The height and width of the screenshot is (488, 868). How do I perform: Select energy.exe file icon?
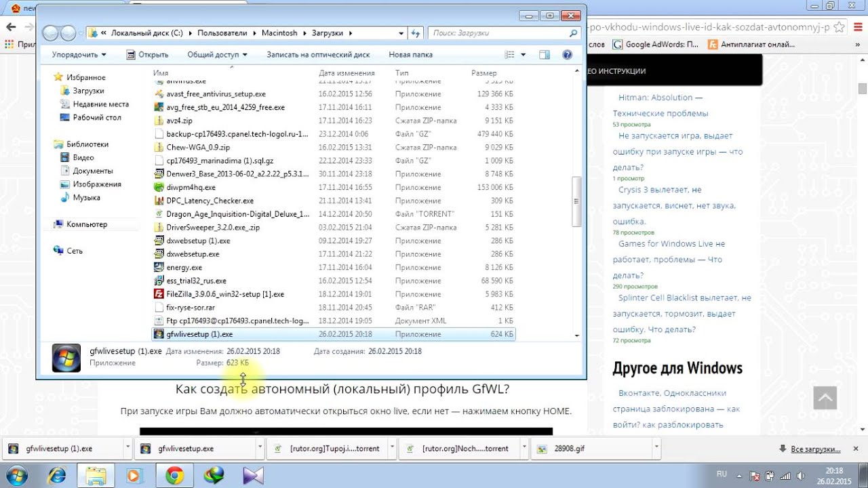click(x=159, y=268)
